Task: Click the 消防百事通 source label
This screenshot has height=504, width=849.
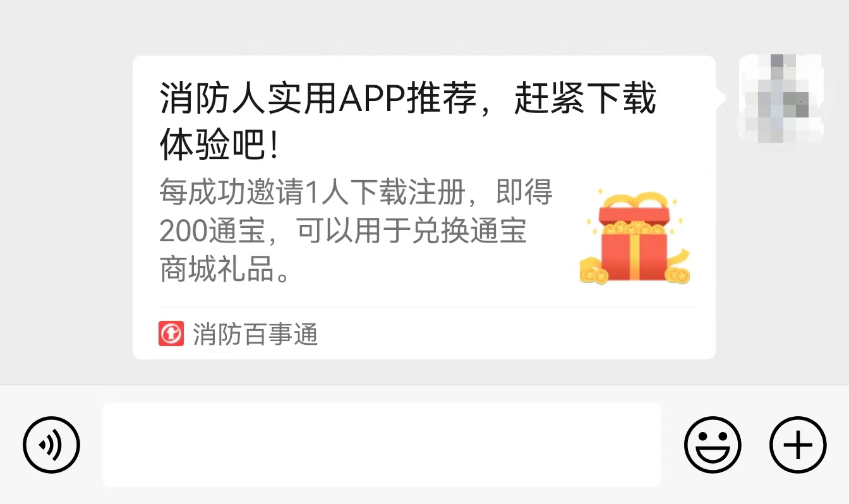Action: coord(255,333)
